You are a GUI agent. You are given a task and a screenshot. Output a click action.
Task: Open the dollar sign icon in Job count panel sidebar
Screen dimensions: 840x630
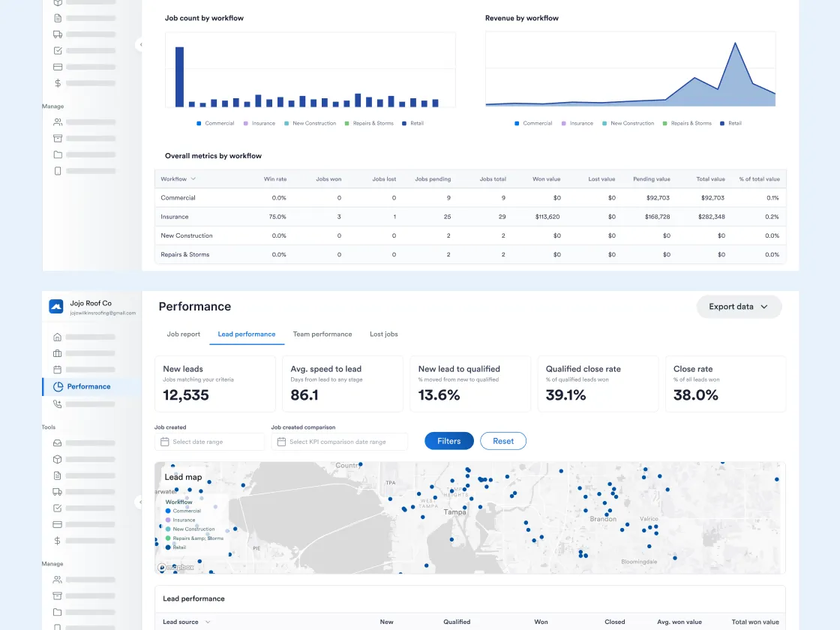coord(58,83)
